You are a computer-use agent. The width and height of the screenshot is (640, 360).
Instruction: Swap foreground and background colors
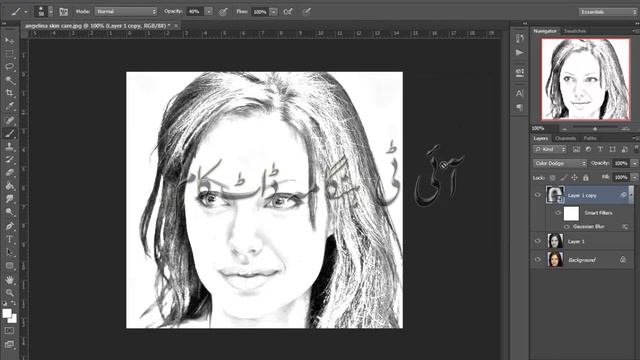pyautogui.click(x=14, y=304)
